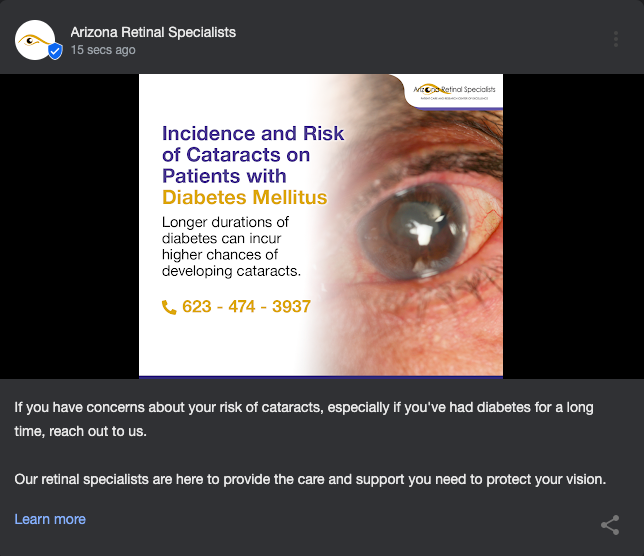Click the blue verified badge
644x556 pixels.
55,51
